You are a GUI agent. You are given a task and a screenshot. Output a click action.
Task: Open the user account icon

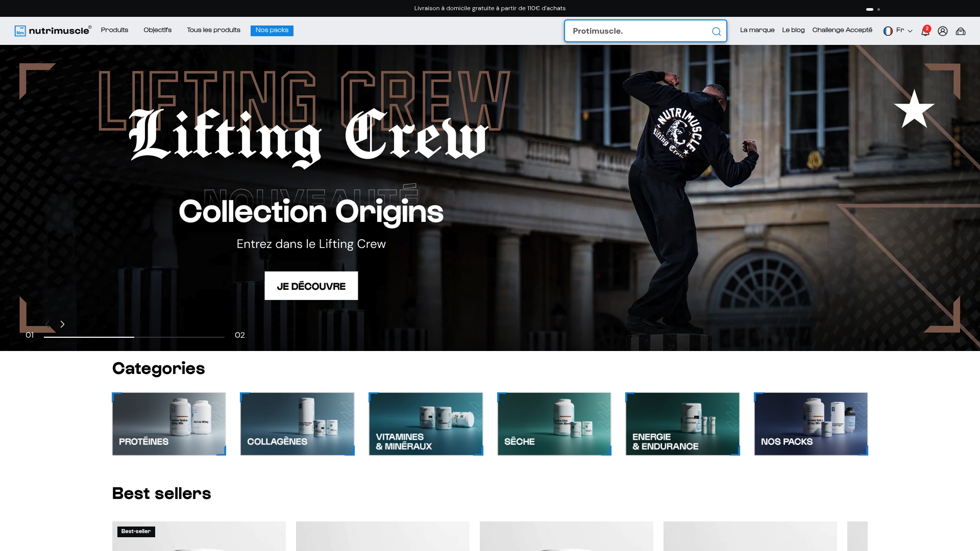943,31
